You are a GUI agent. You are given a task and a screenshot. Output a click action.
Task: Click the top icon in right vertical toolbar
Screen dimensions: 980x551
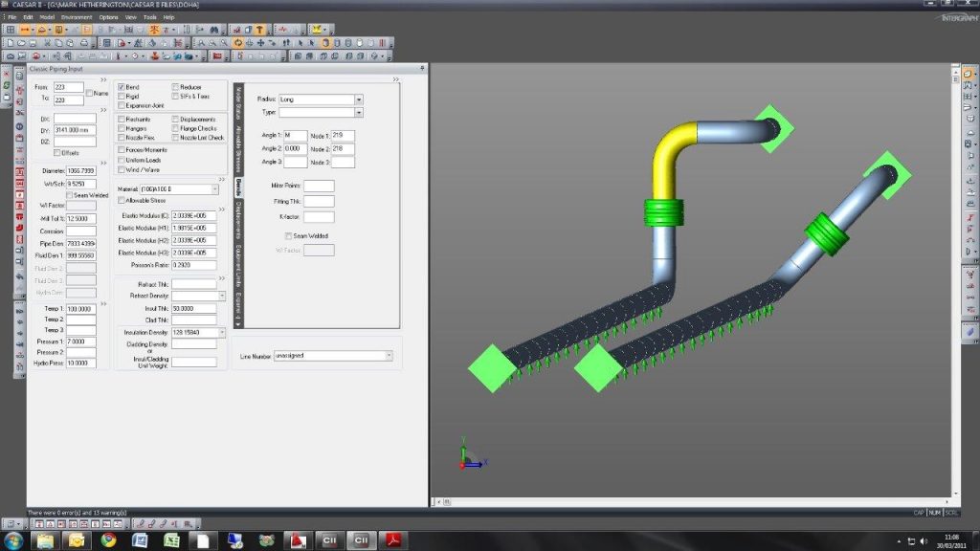[x=969, y=74]
